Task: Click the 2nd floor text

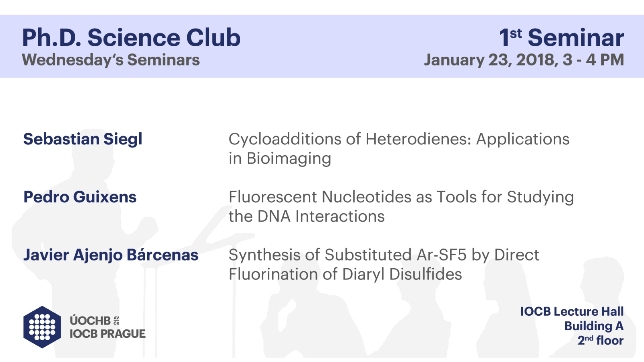Action: pos(601,340)
